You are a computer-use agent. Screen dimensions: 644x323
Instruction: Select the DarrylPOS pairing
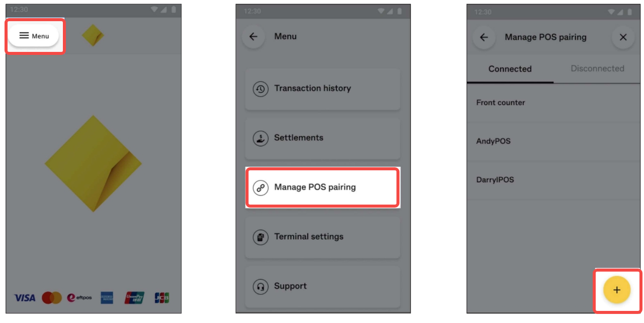554,180
